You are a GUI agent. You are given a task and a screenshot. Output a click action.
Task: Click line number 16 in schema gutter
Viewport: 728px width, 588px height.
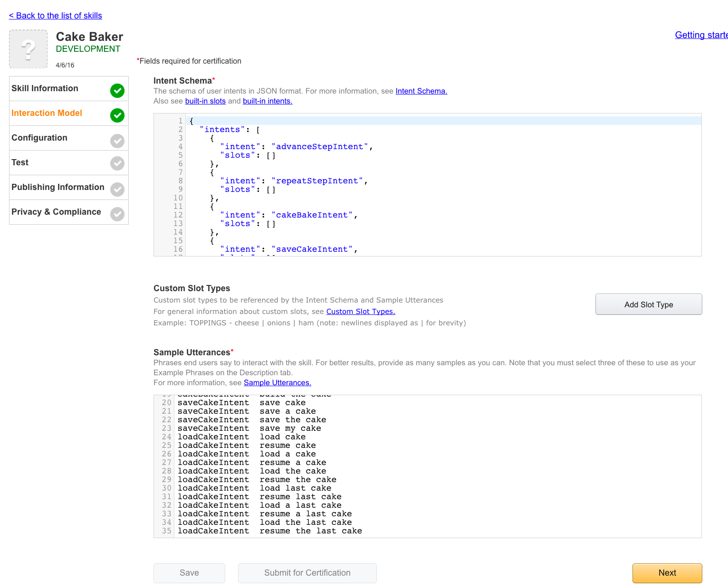[x=178, y=249]
